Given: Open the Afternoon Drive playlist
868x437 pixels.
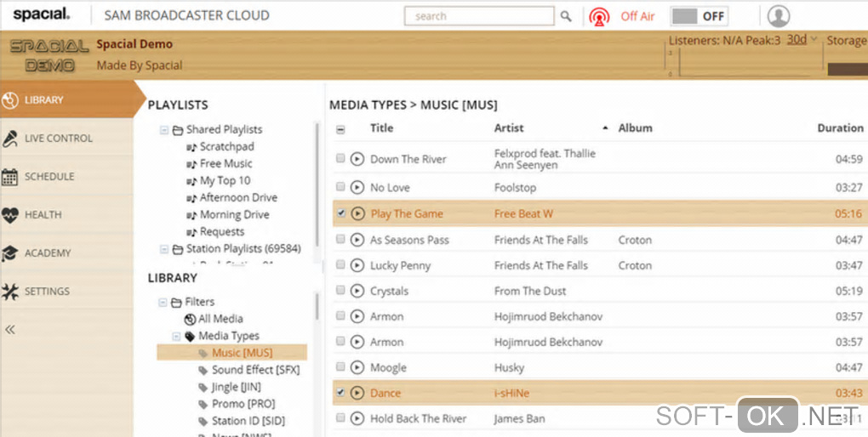Looking at the screenshot, I should 238,197.
